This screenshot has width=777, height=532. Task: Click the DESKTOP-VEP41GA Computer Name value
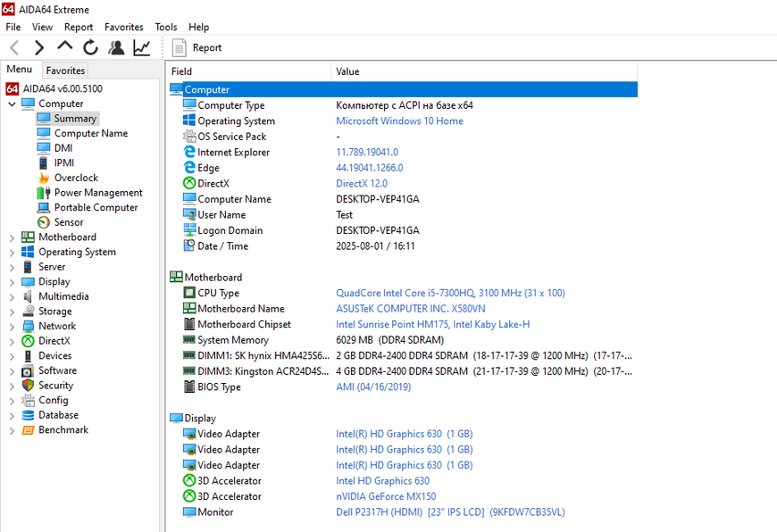click(378, 199)
